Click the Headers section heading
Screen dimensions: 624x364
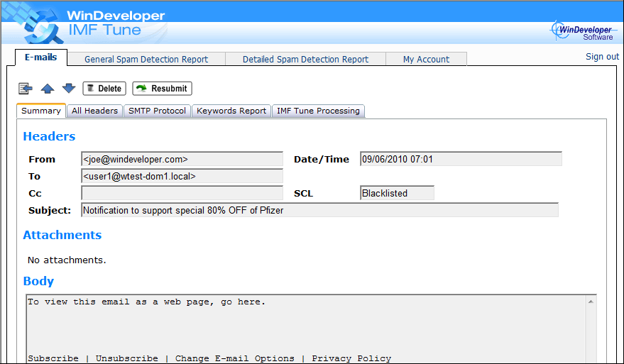coord(49,136)
